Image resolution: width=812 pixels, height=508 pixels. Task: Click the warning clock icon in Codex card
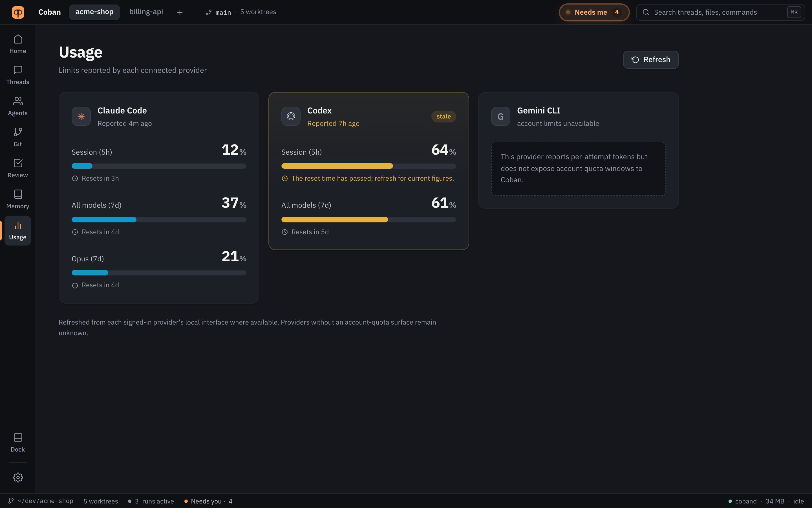click(x=284, y=178)
